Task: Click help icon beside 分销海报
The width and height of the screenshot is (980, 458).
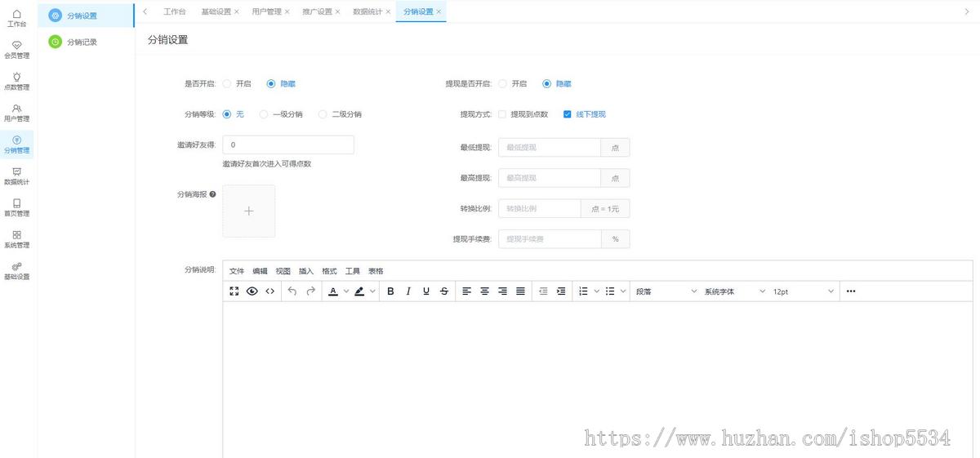Action: tap(213, 194)
